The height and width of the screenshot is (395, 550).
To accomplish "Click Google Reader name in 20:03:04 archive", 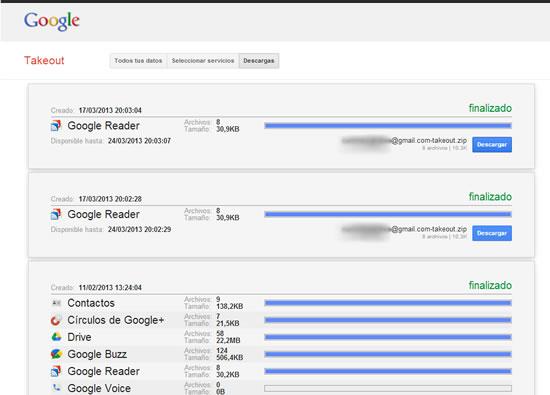I will coord(103,126).
